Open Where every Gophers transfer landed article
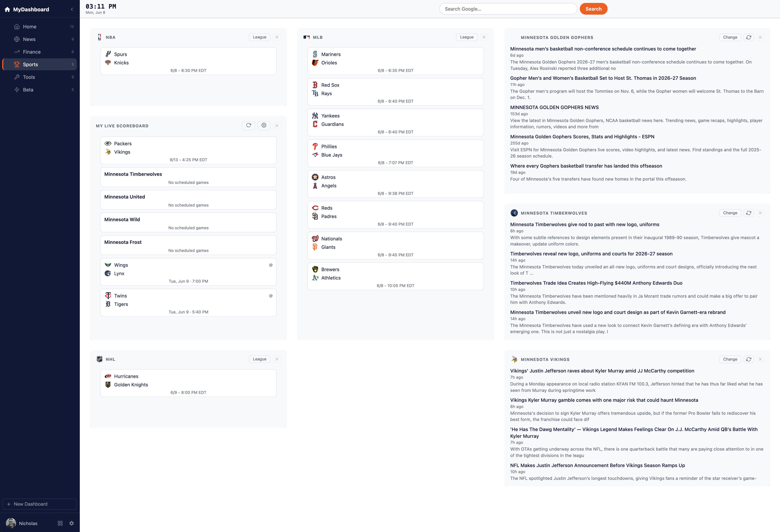The height and width of the screenshot is (532, 780). tap(586, 166)
